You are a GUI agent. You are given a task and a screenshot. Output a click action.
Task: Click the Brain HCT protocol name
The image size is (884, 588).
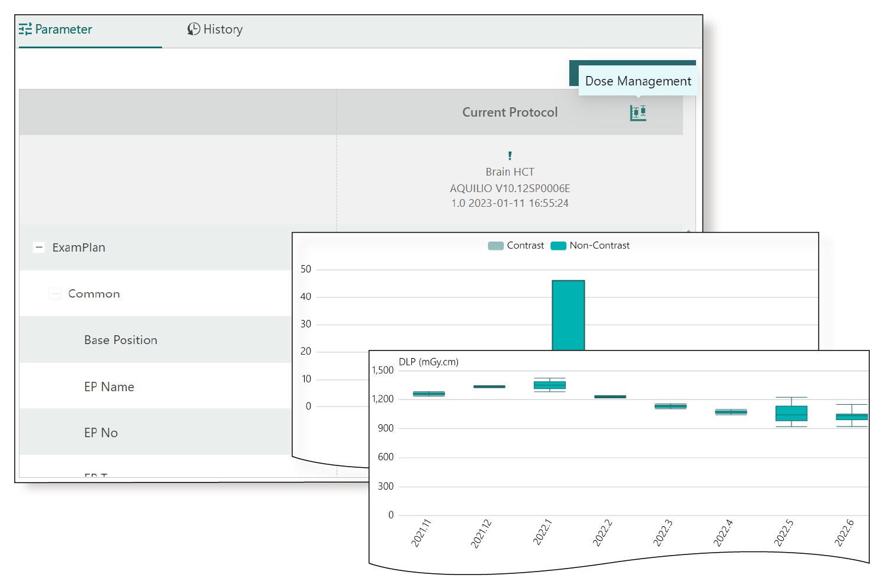tap(510, 172)
